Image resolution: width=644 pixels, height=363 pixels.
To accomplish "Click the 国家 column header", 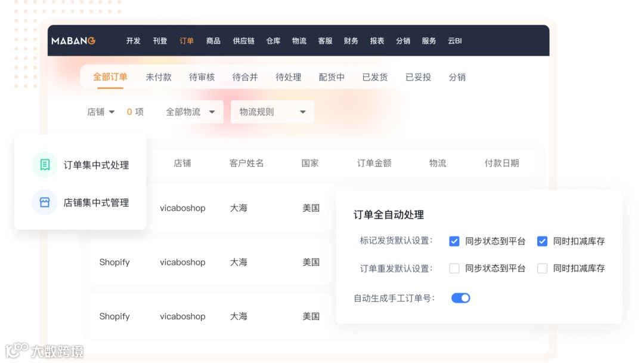I will [x=310, y=163].
